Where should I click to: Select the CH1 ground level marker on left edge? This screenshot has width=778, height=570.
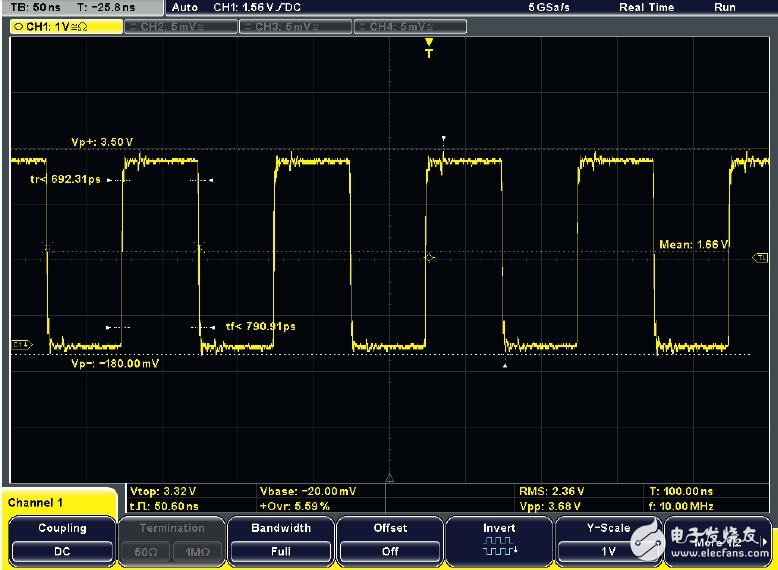[20, 345]
